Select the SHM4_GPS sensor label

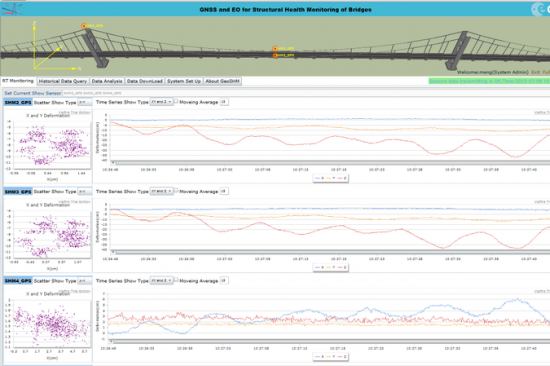[x=18, y=281]
